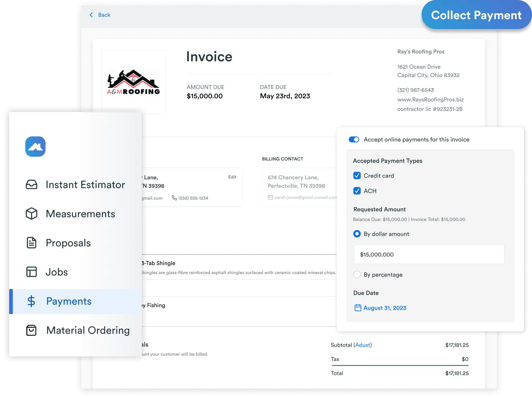Select the Instant Estimator sidebar icon
Screen dimensions: 532x401
[x=31, y=184]
